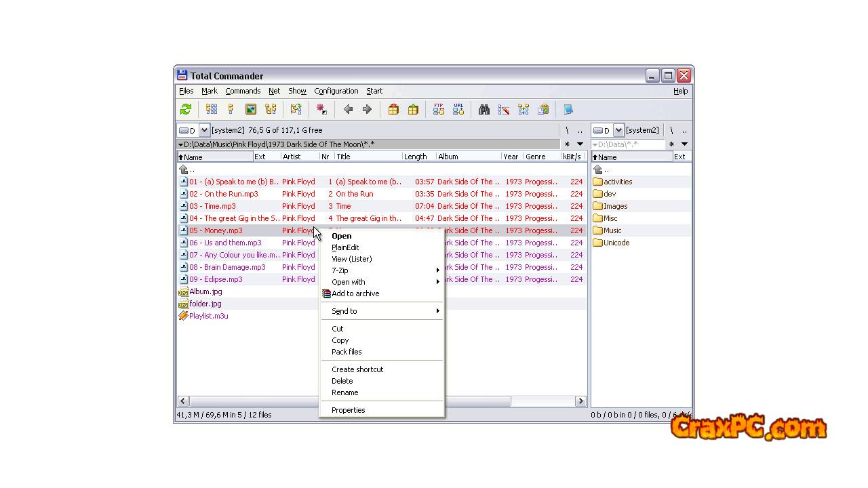Open right panel drive D dropdown
This screenshot has height=488, width=868.
(x=618, y=130)
